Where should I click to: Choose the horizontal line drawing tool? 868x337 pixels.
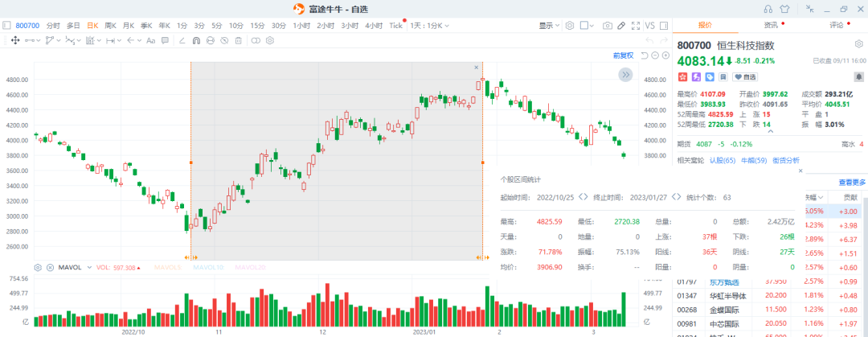pos(30,40)
